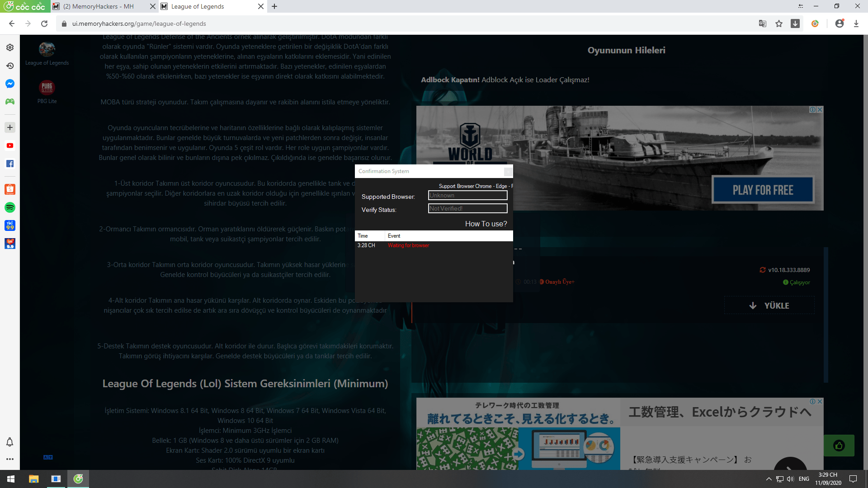The image size is (868, 488).
Task: Close the Confirmation System dialog
Action: pos(508,172)
